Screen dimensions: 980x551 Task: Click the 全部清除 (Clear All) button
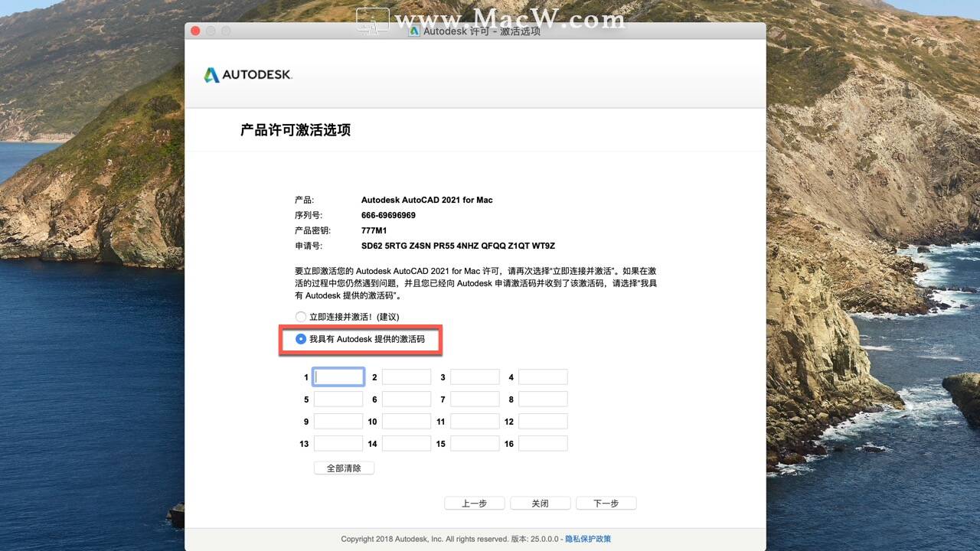pos(344,468)
